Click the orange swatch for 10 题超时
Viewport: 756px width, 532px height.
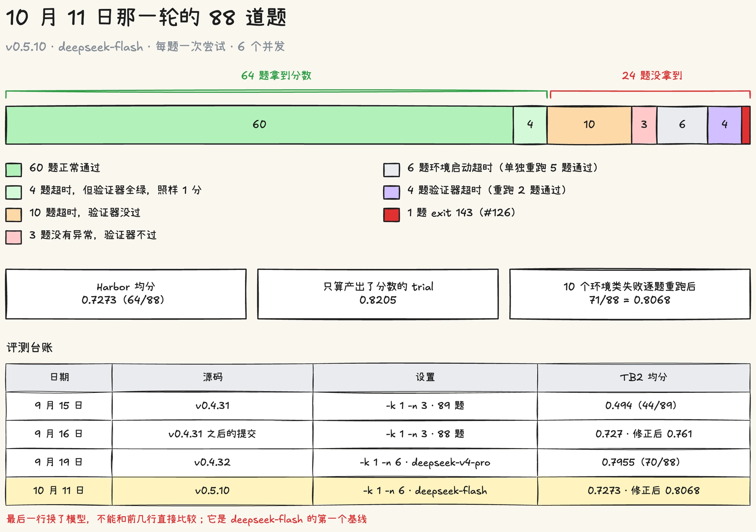(x=14, y=215)
